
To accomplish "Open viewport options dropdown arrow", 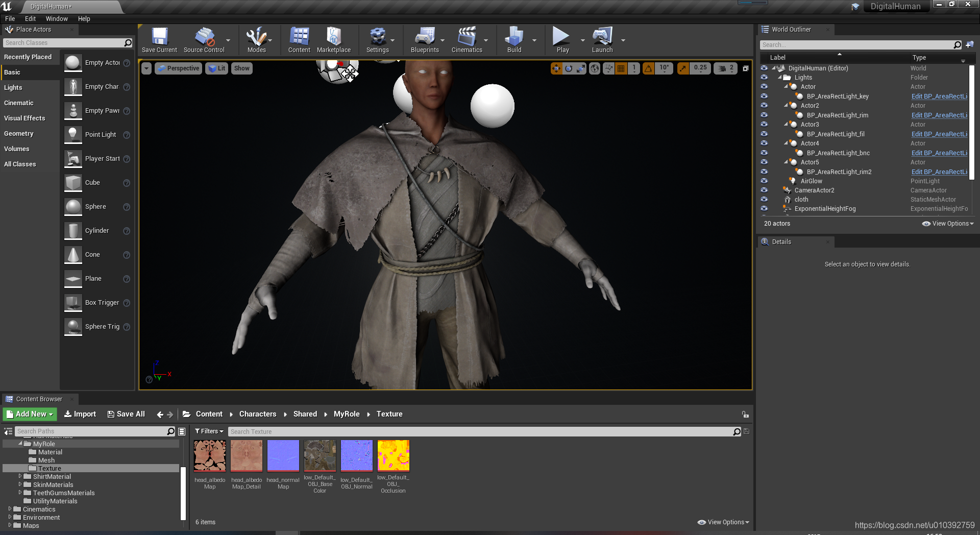I will click(146, 68).
